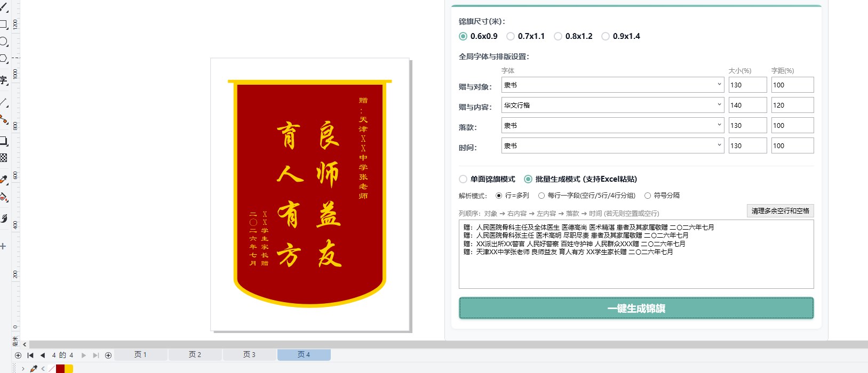Click the 时间 size field
The height and width of the screenshot is (373, 868).
748,145
